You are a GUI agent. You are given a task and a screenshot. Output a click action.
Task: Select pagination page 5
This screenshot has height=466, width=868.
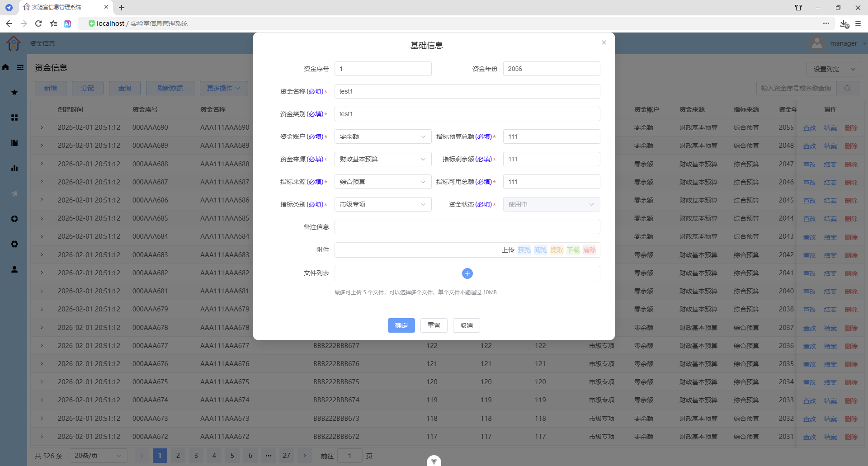[232, 456]
